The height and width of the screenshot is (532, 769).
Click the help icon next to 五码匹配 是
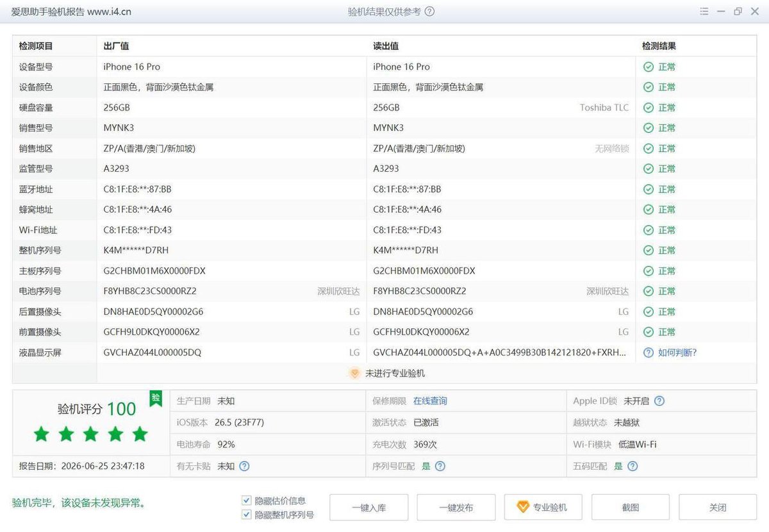pos(633,466)
